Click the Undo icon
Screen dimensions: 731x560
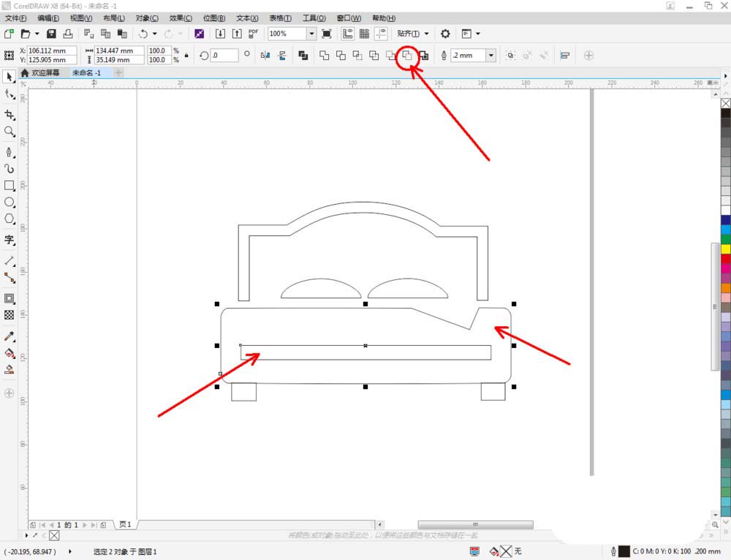pos(143,34)
